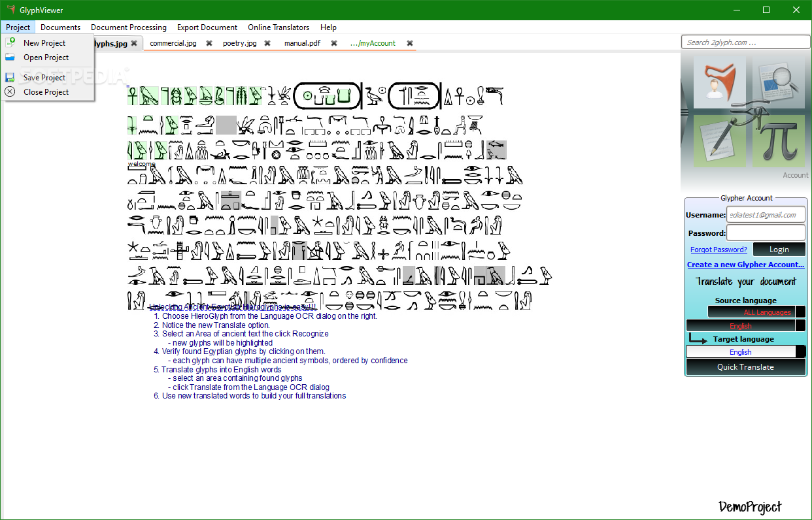Screen dimensions: 812x520
Task: Choose Save Project from the menu
Action: click(x=47, y=77)
